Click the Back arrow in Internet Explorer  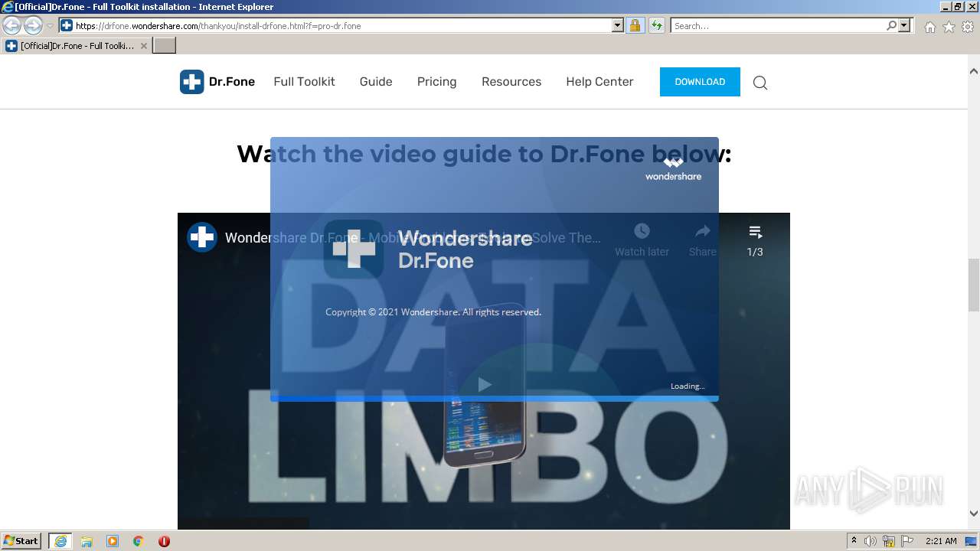[11, 25]
